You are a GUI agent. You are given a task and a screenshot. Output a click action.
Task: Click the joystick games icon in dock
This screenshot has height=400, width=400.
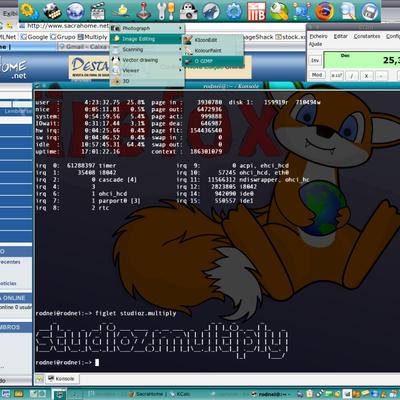click(x=144, y=11)
